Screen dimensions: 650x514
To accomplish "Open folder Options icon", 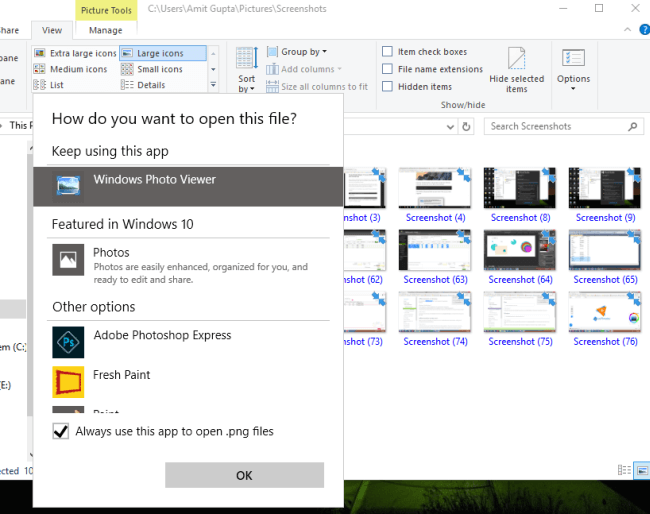I will pos(573,58).
